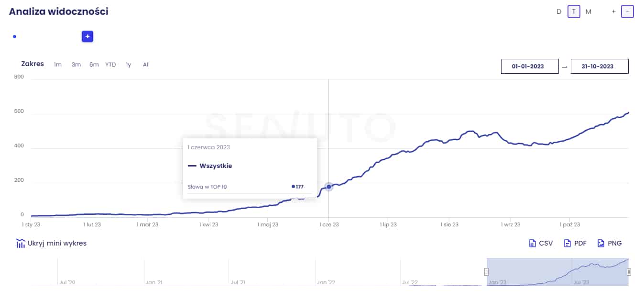Open the start date field 01-01-2023
The width and height of the screenshot is (644, 302).
click(530, 67)
